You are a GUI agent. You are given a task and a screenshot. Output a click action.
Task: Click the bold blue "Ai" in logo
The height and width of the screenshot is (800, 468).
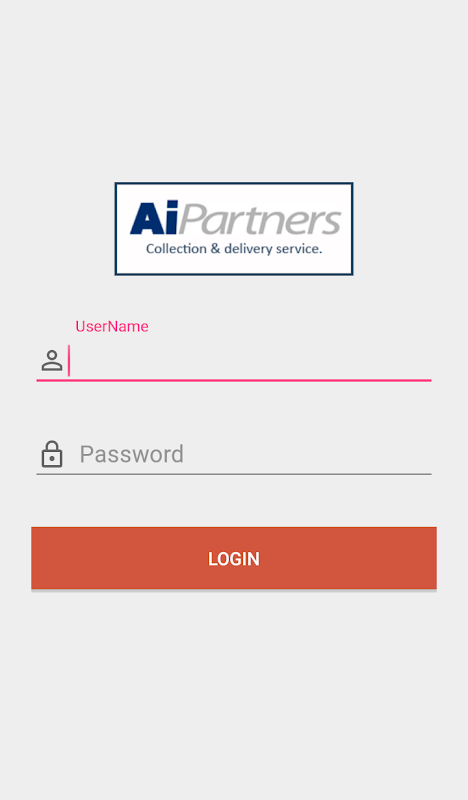coord(154,218)
